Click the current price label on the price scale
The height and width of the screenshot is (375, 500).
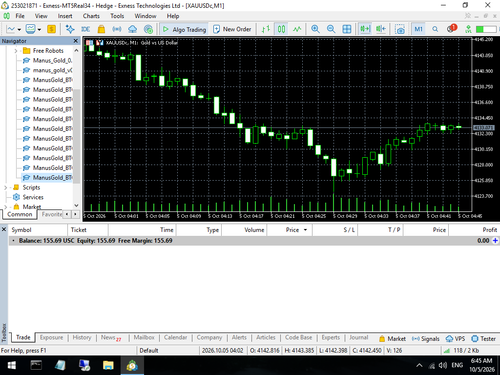[x=484, y=128]
